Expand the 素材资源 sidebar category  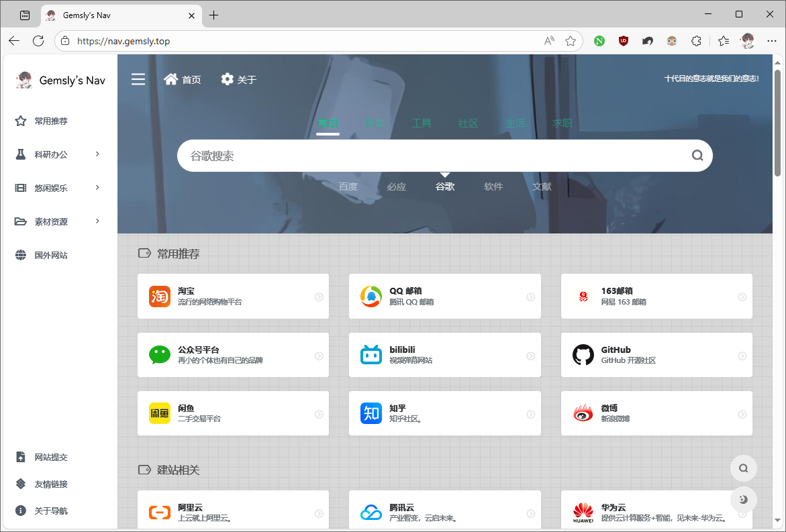[60, 221]
